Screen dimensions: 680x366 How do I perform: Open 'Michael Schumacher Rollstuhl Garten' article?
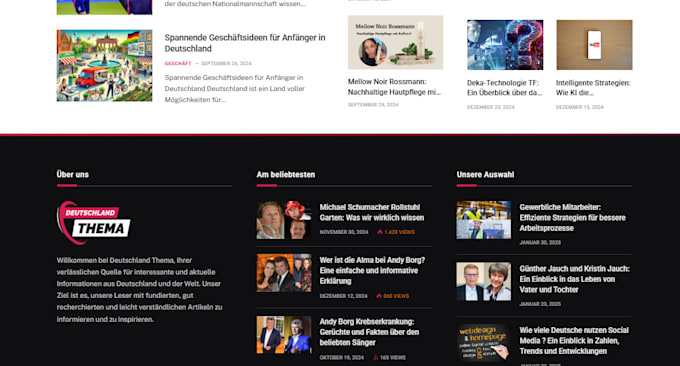coord(372,212)
